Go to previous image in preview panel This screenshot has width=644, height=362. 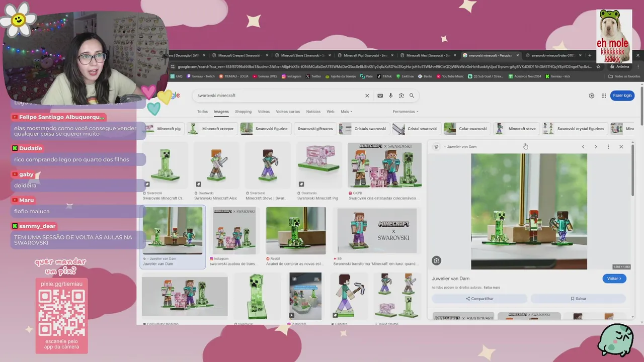click(x=583, y=147)
